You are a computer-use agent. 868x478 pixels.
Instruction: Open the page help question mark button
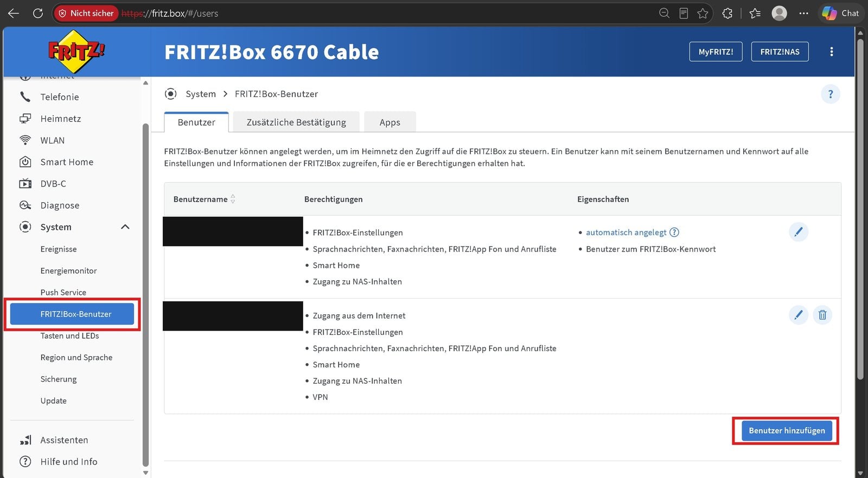point(830,94)
